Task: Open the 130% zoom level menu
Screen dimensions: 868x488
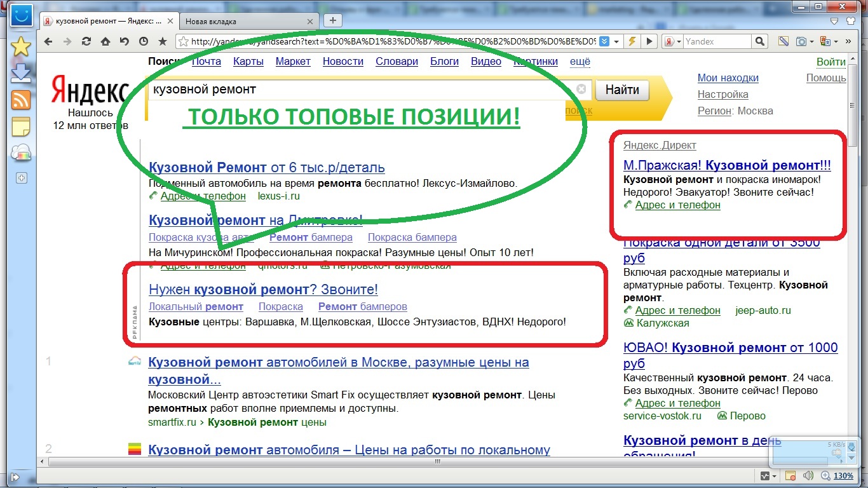Action: (x=843, y=475)
